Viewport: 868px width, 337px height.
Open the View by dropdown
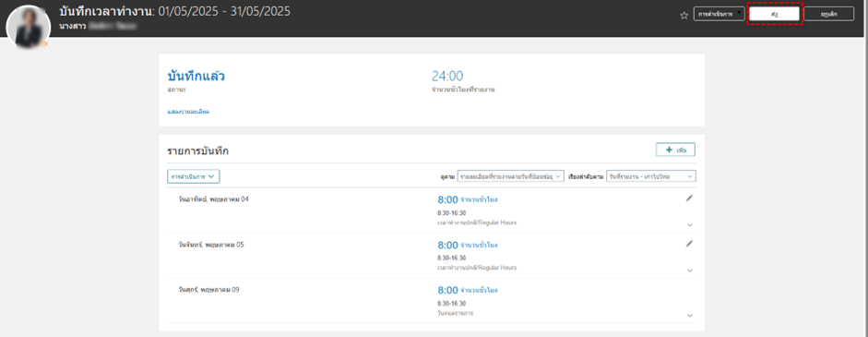click(x=510, y=176)
